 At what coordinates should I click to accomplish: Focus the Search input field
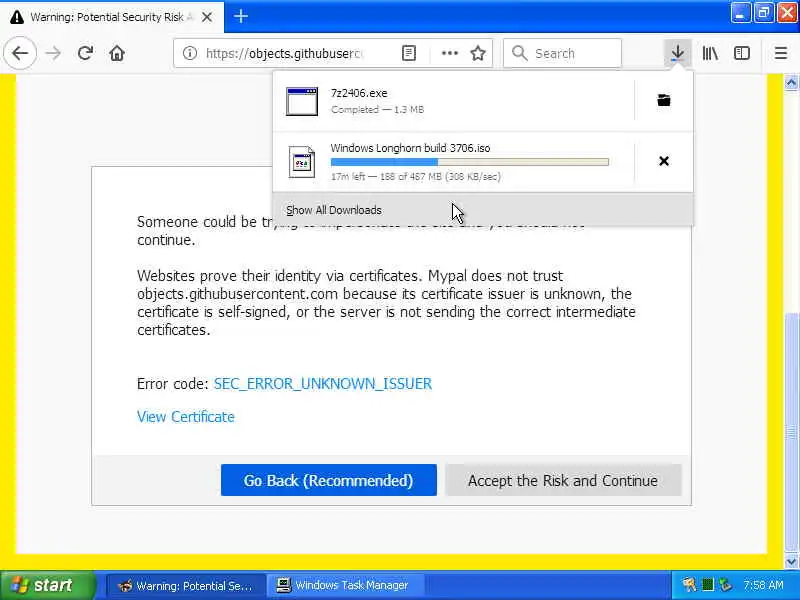[x=562, y=53]
